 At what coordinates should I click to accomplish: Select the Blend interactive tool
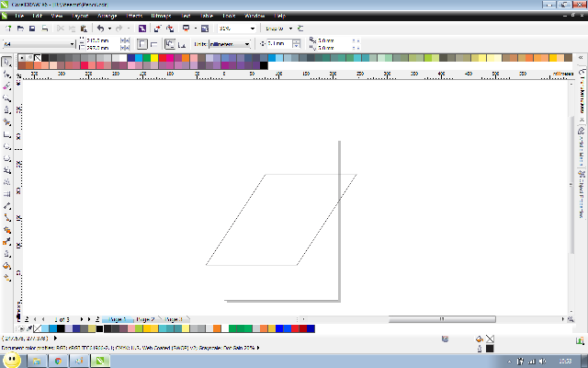point(6,230)
